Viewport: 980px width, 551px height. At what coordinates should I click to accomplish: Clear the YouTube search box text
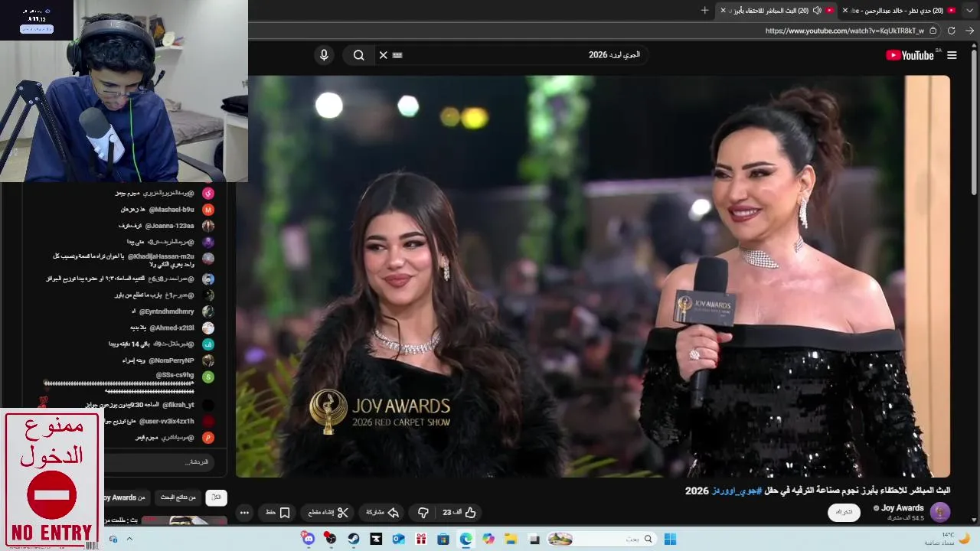click(x=384, y=55)
